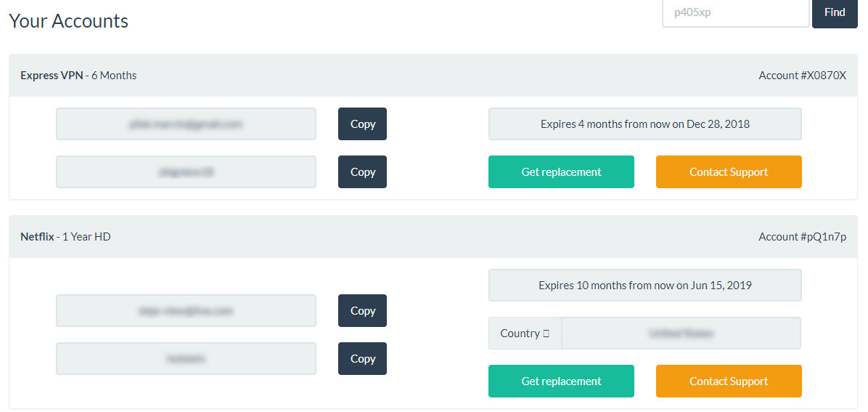Click the Account #X0870X label

(x=802, y=76)
